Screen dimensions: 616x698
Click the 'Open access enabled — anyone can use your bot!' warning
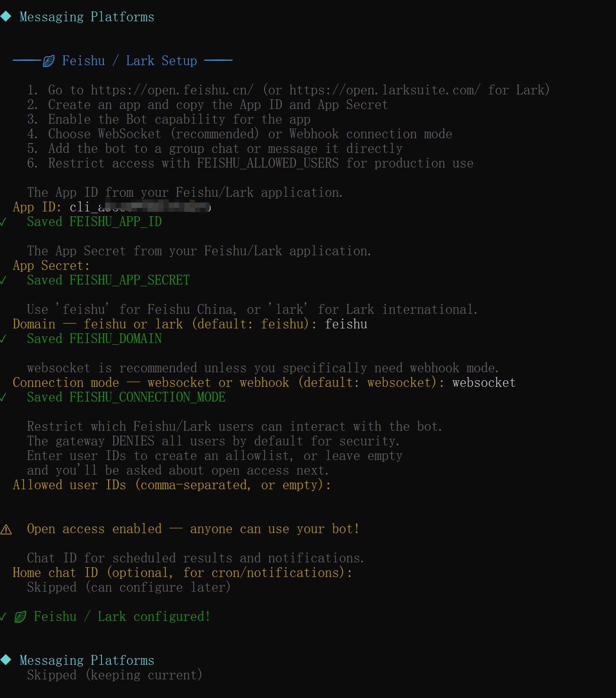193,529
